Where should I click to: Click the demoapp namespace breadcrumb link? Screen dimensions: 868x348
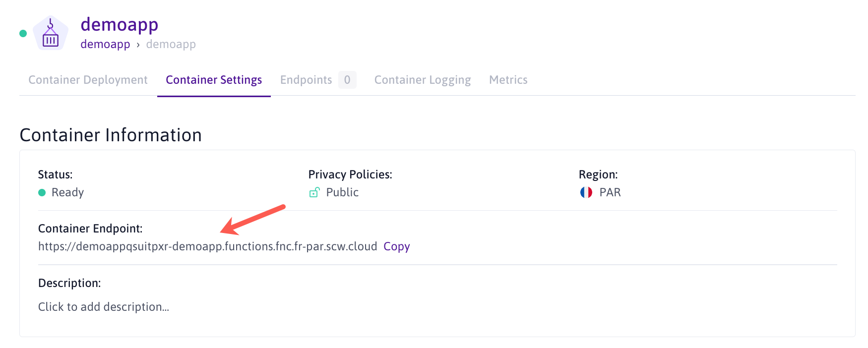point(105,44)
